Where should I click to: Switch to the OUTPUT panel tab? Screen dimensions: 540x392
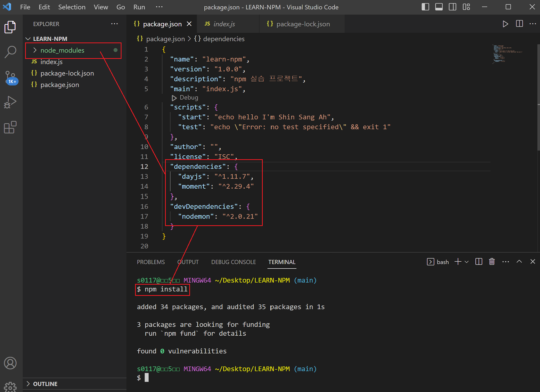pos(188,262)
